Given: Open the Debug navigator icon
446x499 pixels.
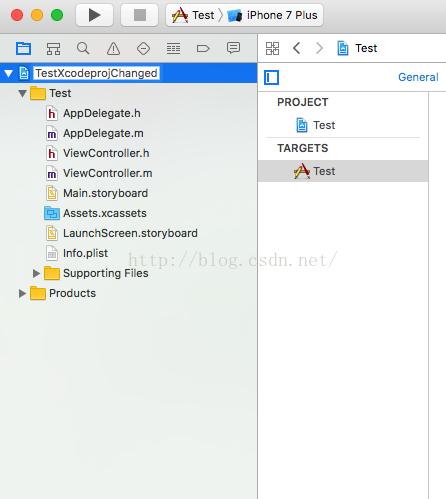Looking at the screenshot, I should coord(173,49).
